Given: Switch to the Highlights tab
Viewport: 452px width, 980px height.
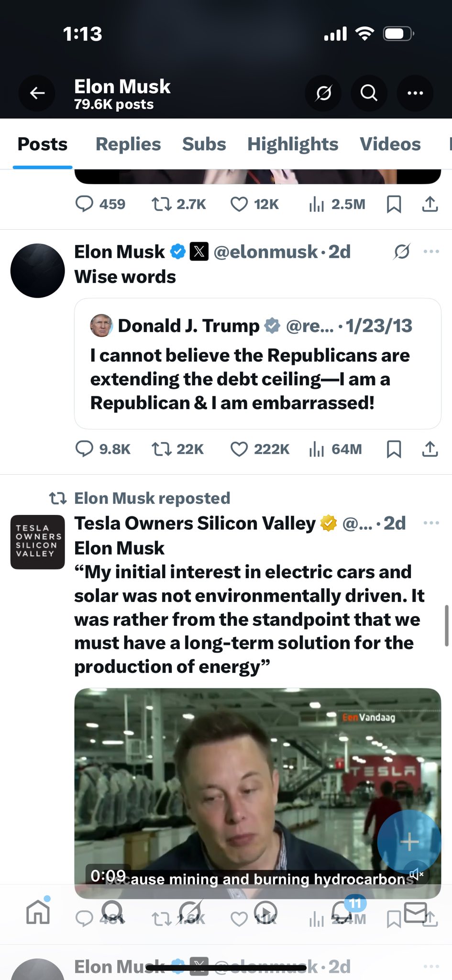Looking at the screenshot, I should [x=293, y=144].
